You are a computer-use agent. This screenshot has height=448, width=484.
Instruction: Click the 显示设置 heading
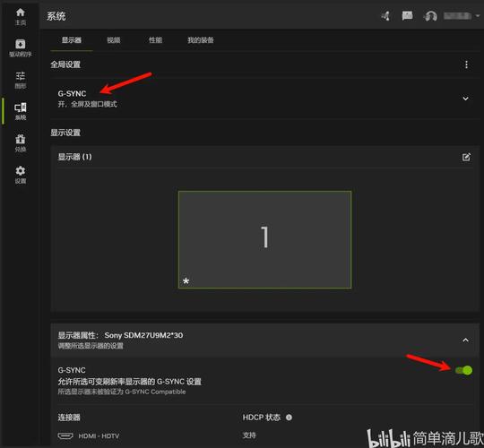(x=65, y=133)
